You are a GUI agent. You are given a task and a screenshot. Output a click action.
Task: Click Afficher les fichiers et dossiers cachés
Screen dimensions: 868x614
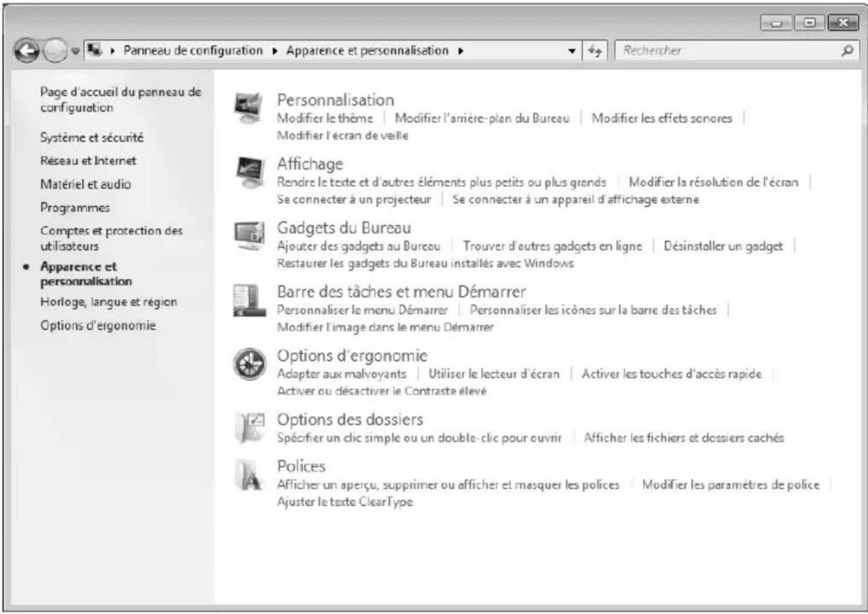[684, 438]
